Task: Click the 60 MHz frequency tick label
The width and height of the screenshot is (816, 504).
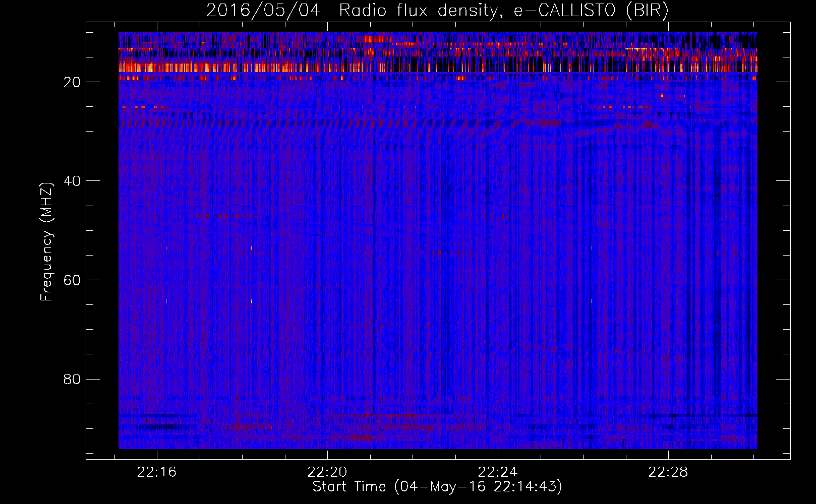Action: [x=72, y=280]
